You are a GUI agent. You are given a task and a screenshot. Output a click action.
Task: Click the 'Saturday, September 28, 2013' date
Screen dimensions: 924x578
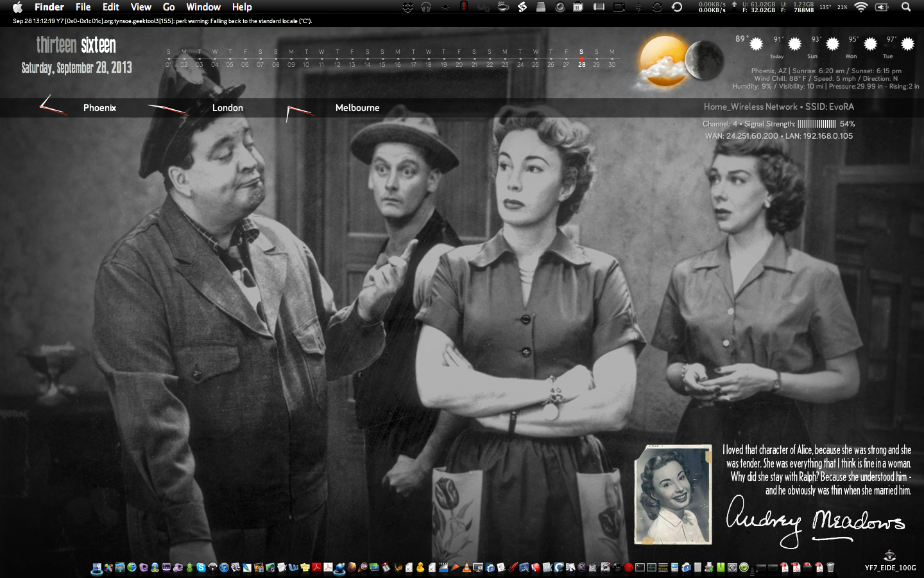pos(76,68)
